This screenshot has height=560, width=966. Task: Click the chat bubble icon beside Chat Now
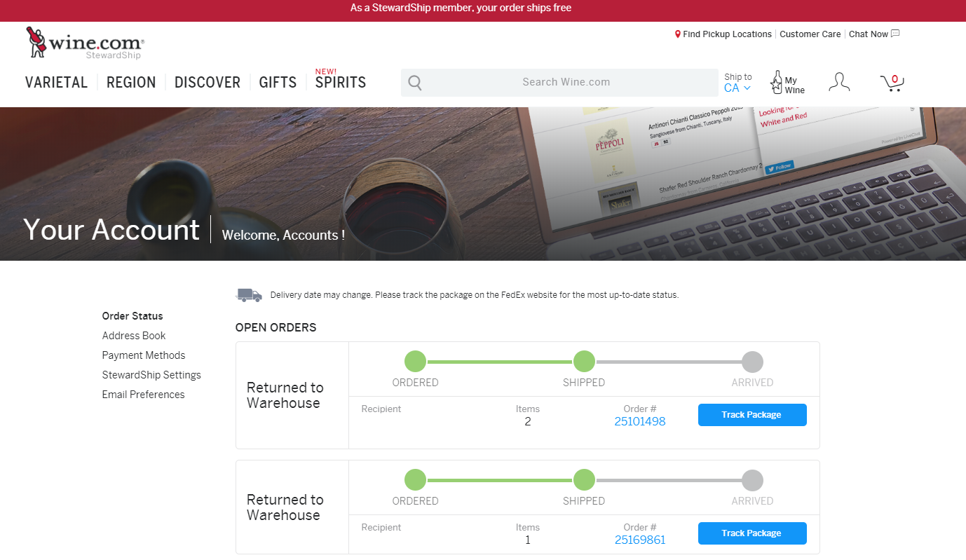(x=895, y=34)
